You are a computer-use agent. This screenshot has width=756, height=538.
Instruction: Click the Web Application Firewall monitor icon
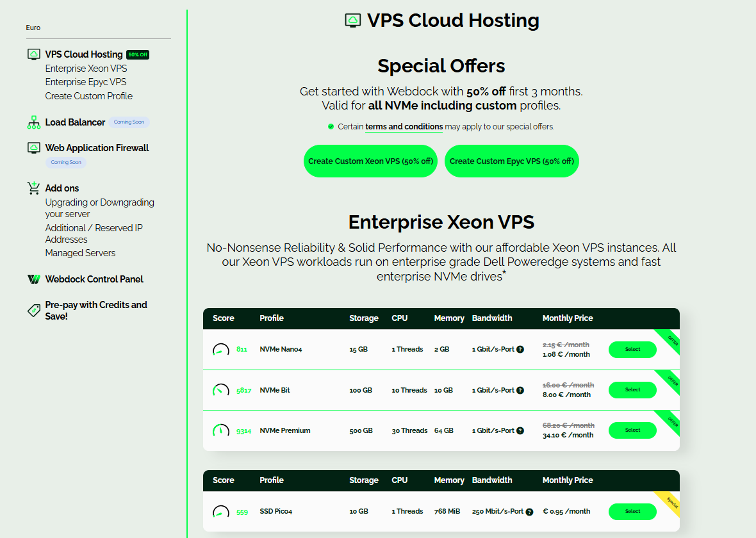[34, 148]
